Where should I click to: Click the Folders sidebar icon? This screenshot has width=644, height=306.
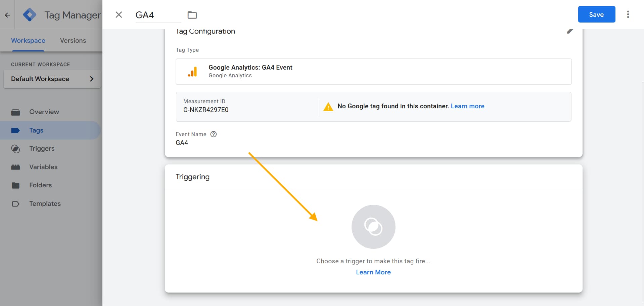(x=15, y=185)
